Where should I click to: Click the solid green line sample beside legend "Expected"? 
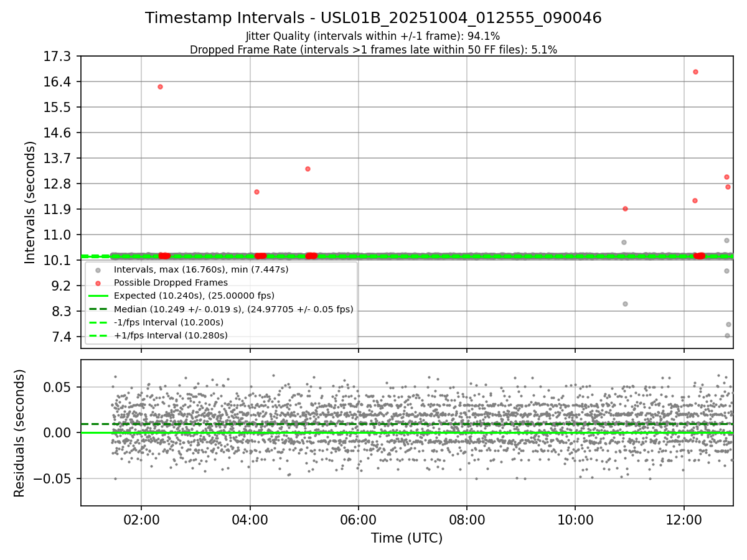98,296
